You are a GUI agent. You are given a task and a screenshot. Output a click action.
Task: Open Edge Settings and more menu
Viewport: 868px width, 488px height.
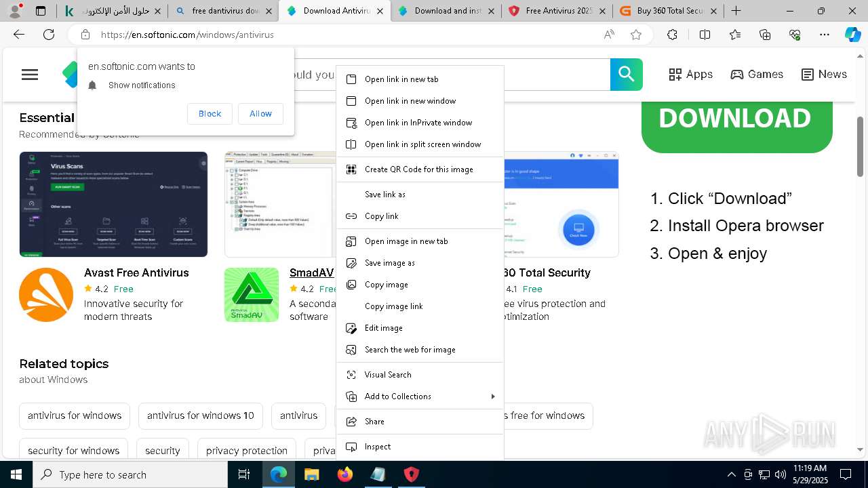[x=825, y=35]
